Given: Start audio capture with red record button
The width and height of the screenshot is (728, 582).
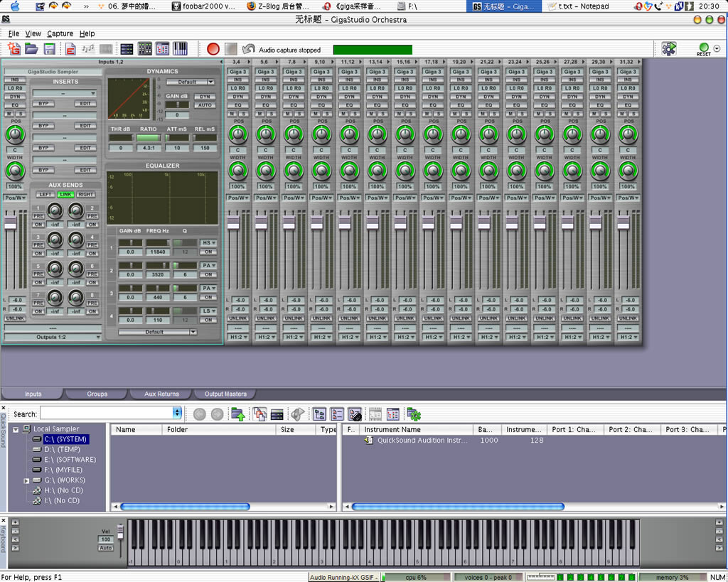Looking at the screenshot, I should coord(213,49).
